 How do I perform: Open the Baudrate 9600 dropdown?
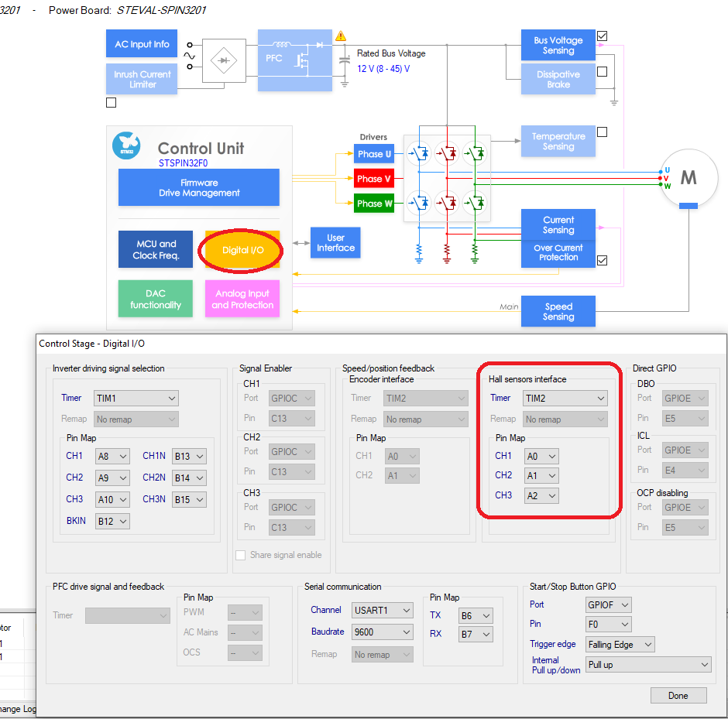[383, 632]
